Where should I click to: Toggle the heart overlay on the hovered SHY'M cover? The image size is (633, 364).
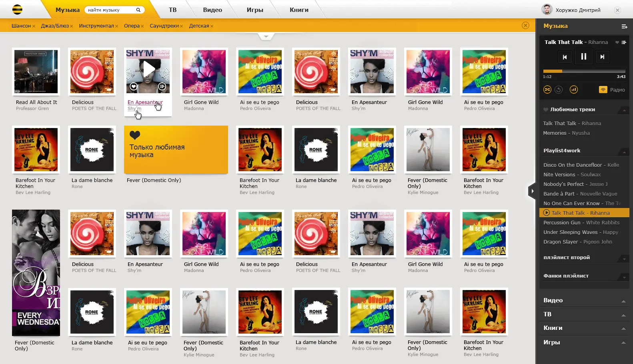[134, 86]
